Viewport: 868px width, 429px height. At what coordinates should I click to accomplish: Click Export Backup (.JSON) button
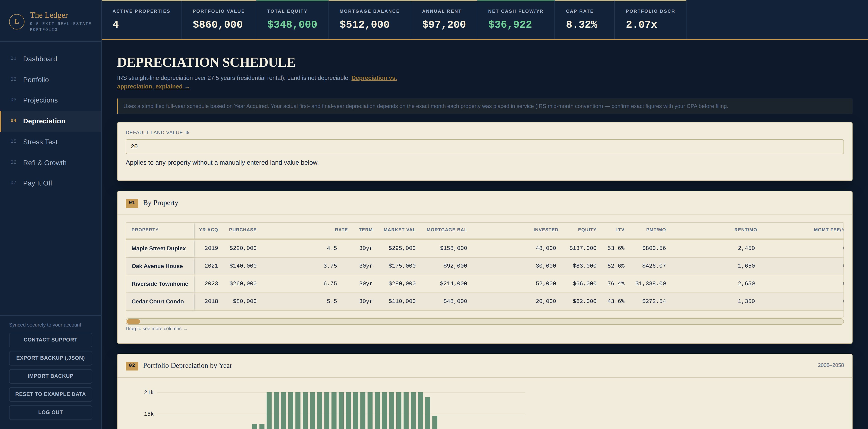coord(51,358)
